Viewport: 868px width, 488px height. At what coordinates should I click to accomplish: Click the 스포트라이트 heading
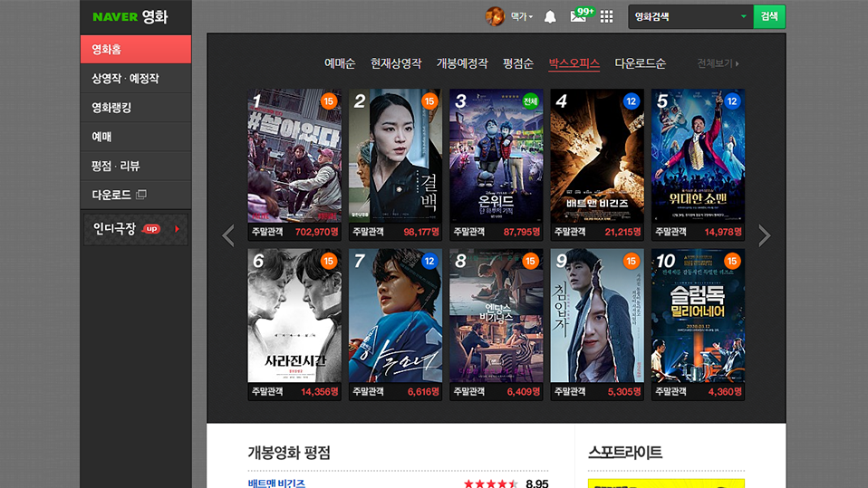click(x=625, y=453)
